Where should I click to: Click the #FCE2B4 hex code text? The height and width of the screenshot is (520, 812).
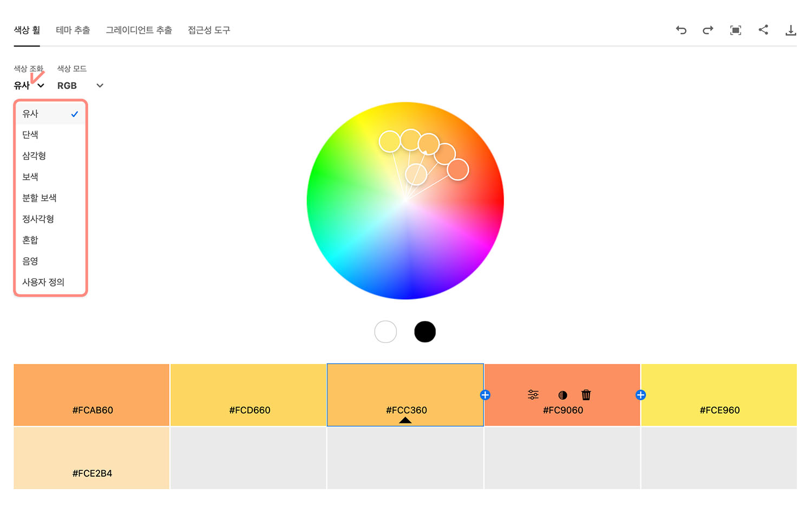[93, 473]
